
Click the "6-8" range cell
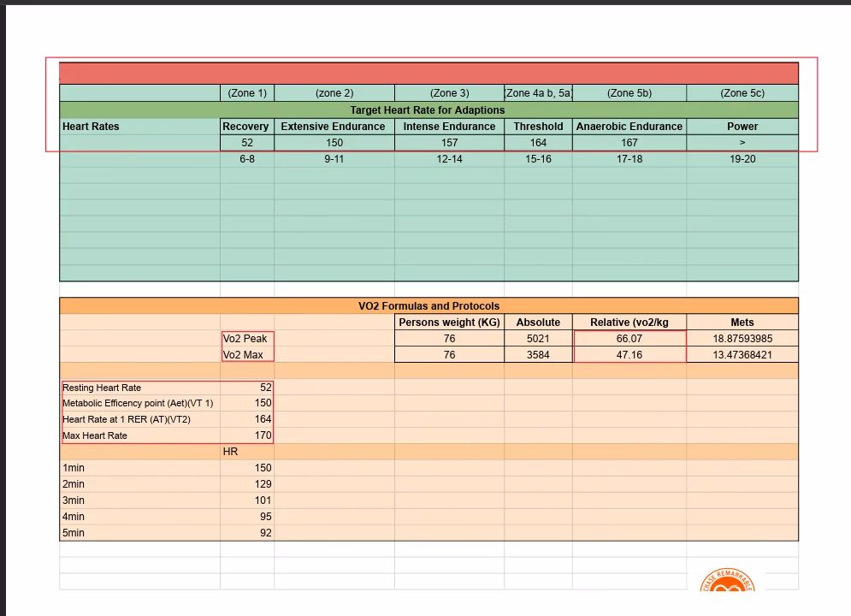(x=247, y=159)
